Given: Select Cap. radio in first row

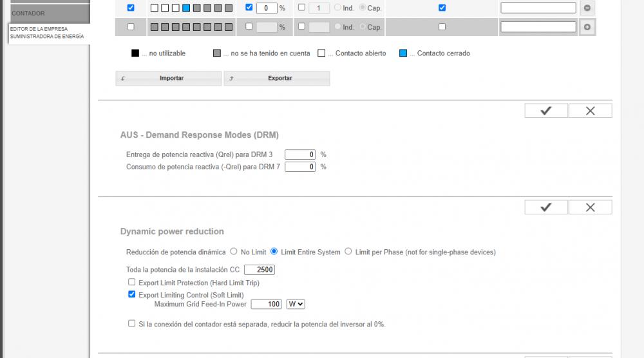Looking at the screenshot, I should [362, 7].
